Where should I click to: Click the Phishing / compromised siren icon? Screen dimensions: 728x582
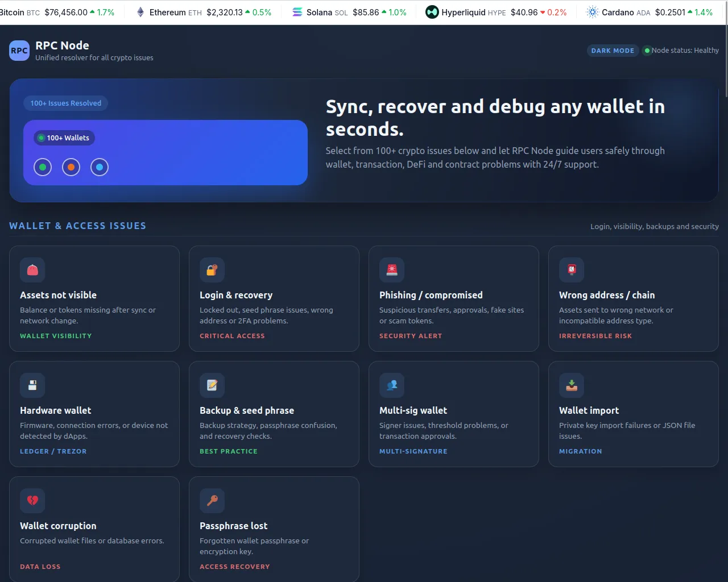click(x=392, y=270)
